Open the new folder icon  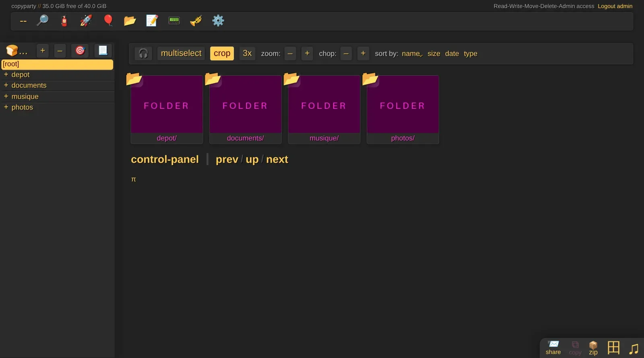[x=130, y=21]
